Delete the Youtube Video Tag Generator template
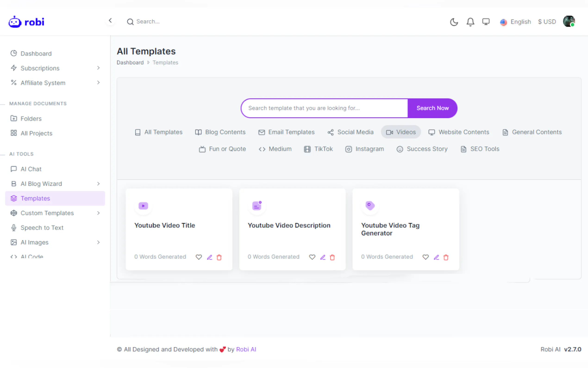The image size is (588, 368). 446,257
